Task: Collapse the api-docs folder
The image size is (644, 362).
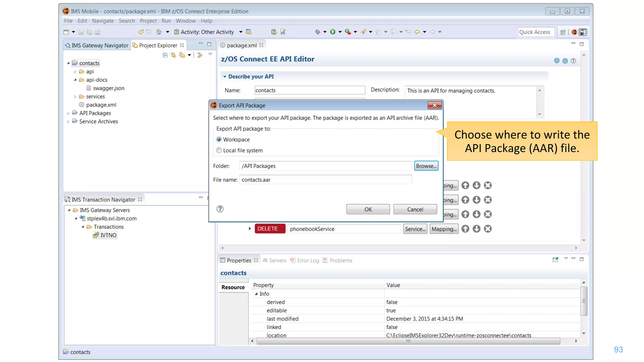Action: pos(75,80)
